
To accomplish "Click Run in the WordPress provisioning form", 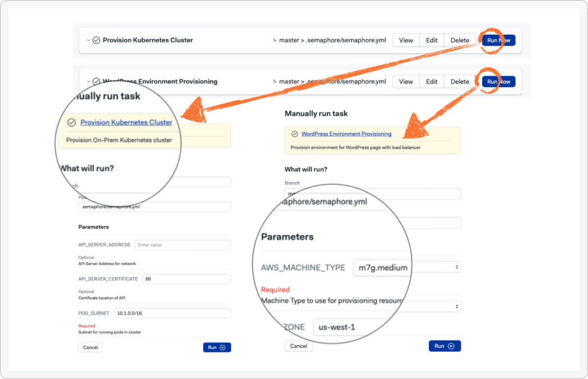I will [445, 346].
